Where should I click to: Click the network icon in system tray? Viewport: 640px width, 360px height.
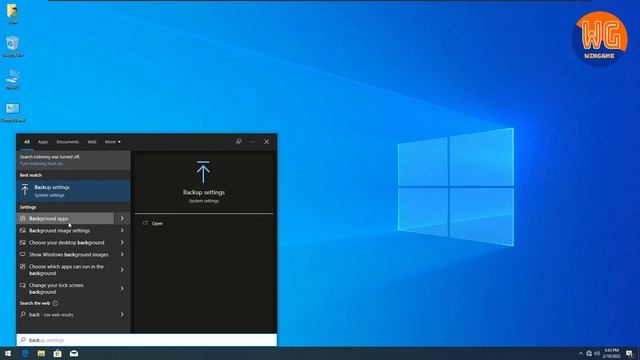tap(589, 353)
